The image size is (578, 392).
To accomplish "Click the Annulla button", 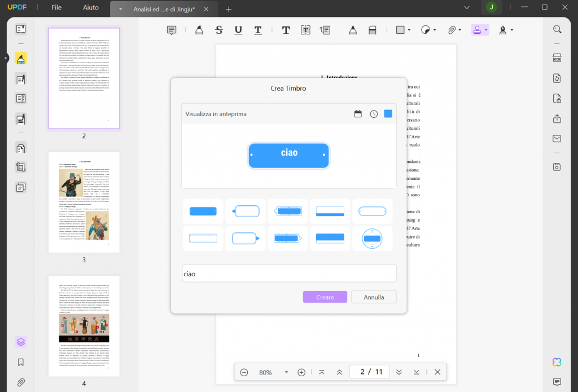I will [x=374, y=297].
